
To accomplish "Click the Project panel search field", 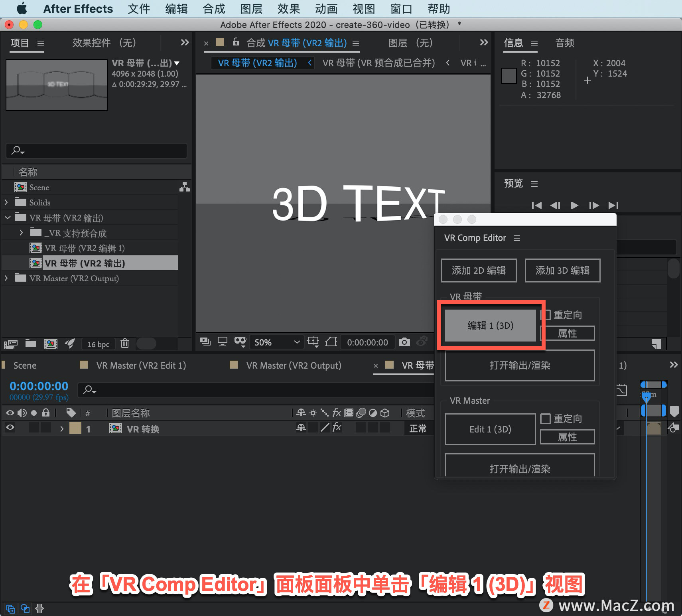I will (97, 150).
